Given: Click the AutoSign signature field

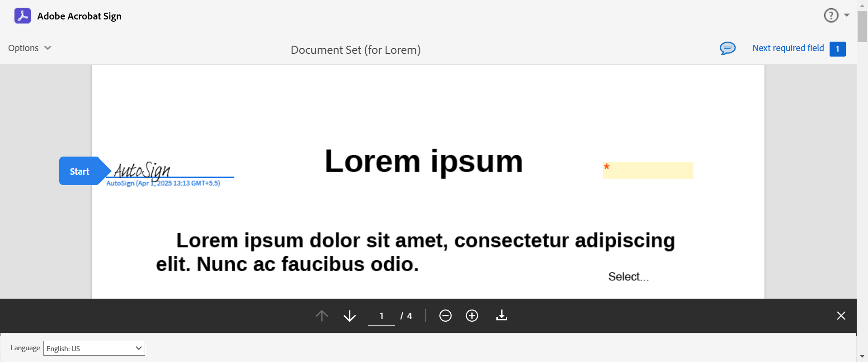Looking at the screenshot, I should pos(170,171).
